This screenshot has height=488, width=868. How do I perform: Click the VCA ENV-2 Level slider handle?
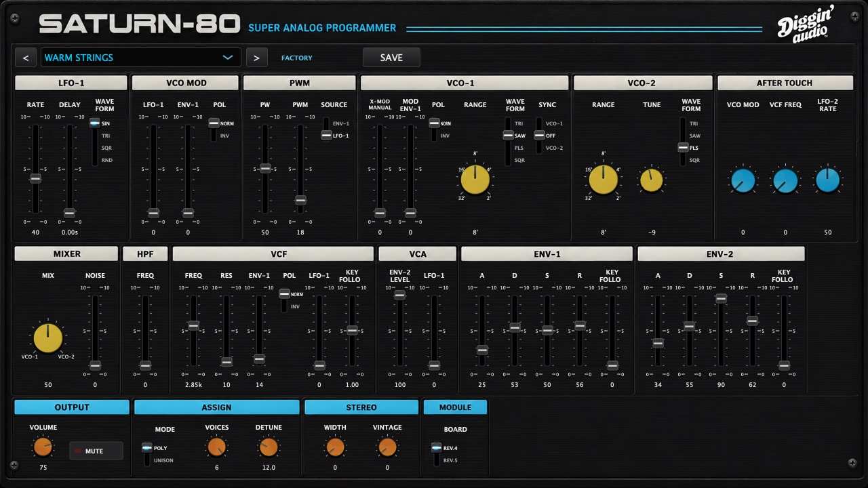click(399, 295)
